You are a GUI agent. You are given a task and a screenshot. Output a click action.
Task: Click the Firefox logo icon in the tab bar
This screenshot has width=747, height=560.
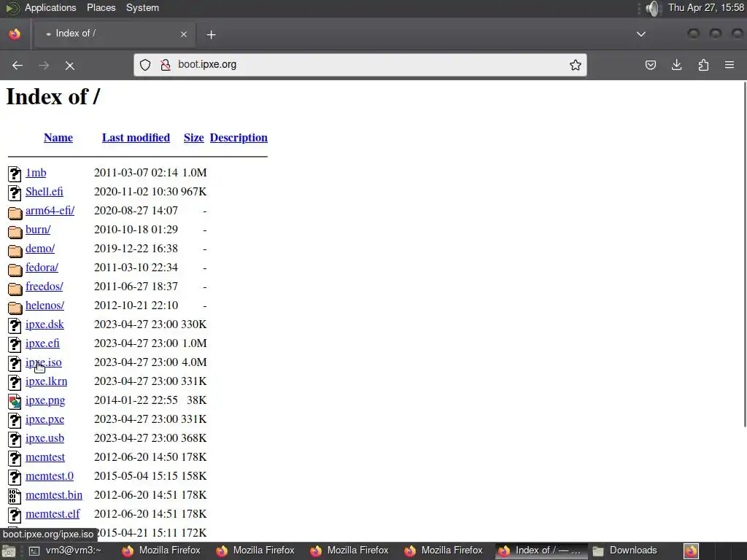tap(15, 34)
